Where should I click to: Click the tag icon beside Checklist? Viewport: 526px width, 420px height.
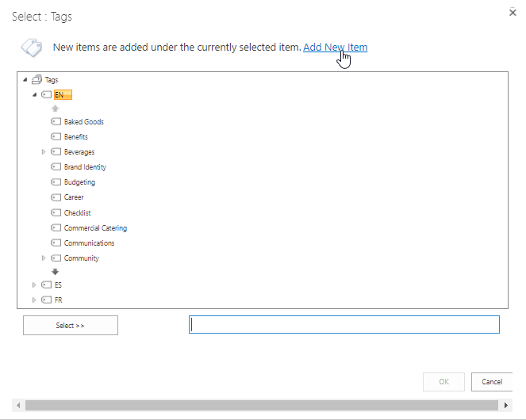pyautogui.click(x=56, y=212)
